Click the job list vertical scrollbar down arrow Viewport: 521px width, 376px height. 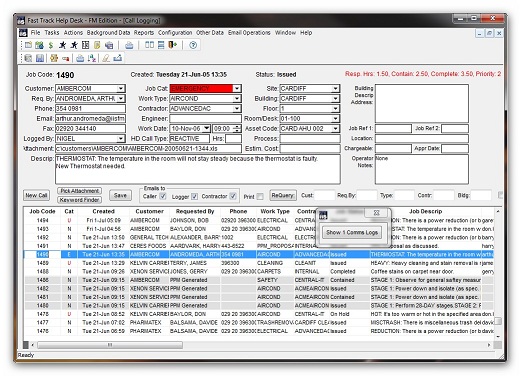[498, 337]
